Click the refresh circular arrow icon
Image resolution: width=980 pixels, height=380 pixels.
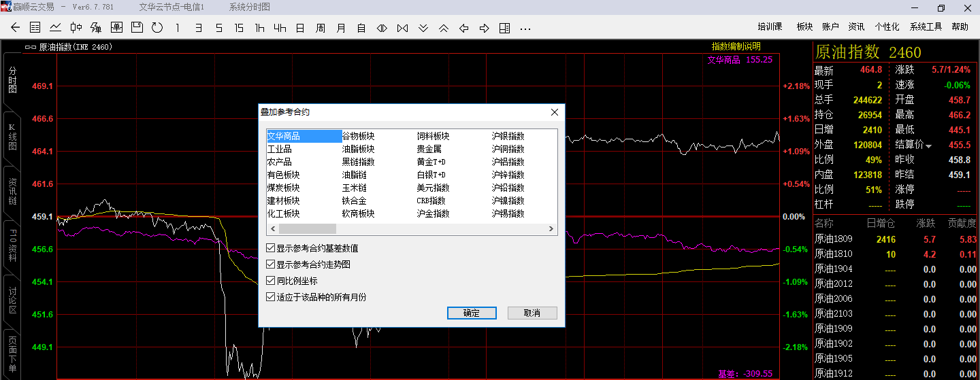point(157,28)
